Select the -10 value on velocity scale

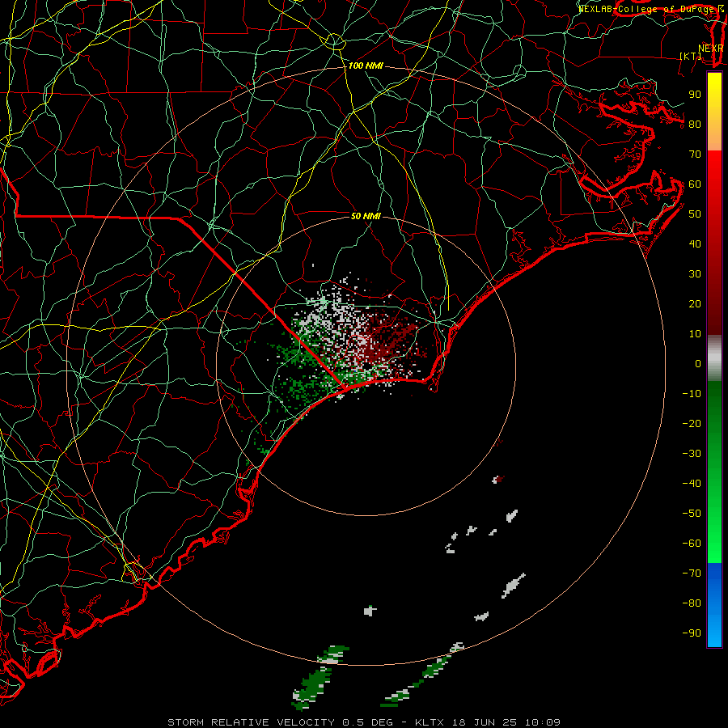tap(692, 394)
